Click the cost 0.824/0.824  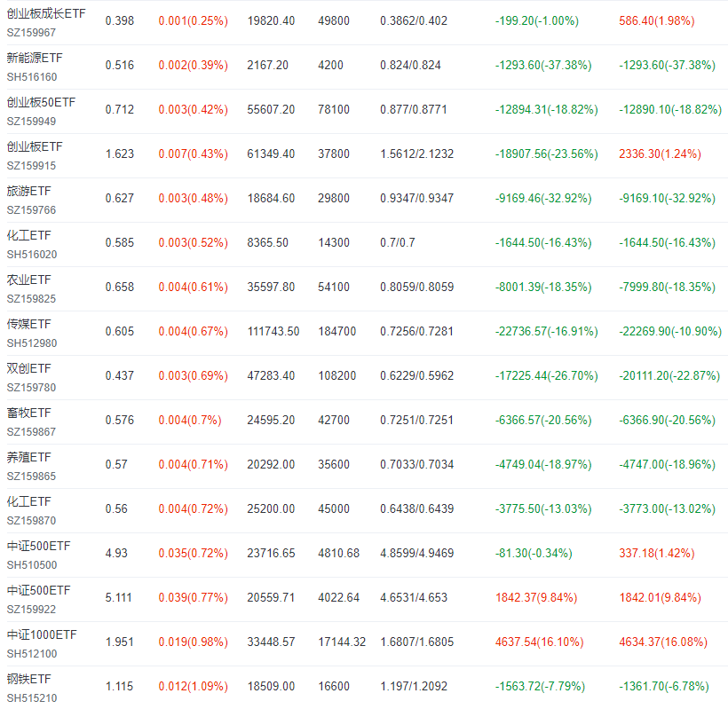point(410,66)
